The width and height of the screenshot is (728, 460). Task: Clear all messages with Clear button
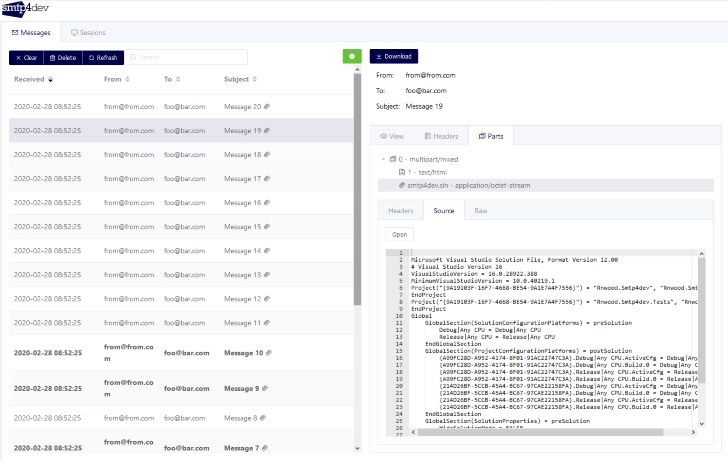coord(26,58)
